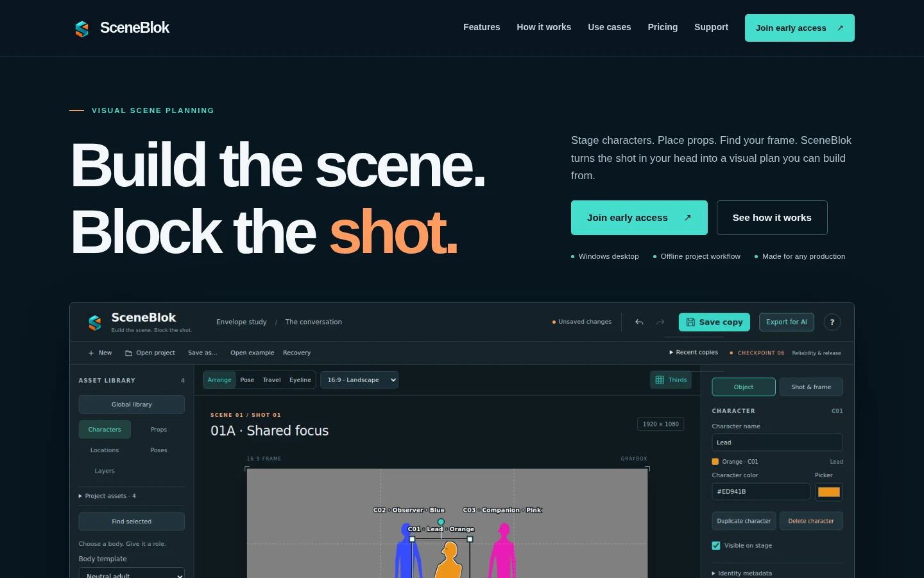Click the teal rotation handle above the Lead
Screen dimensions: 924x578
click(441, 521)
